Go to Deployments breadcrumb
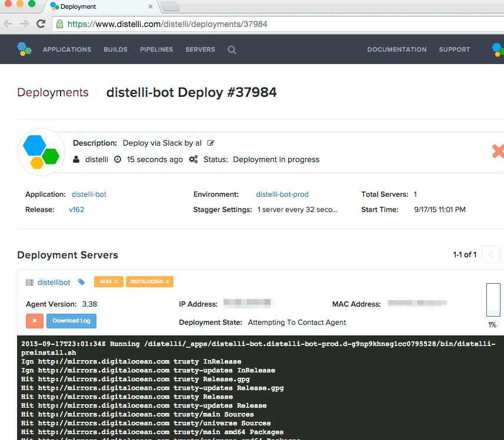Screen dimensions: 504x440 [x=53, y=92]
